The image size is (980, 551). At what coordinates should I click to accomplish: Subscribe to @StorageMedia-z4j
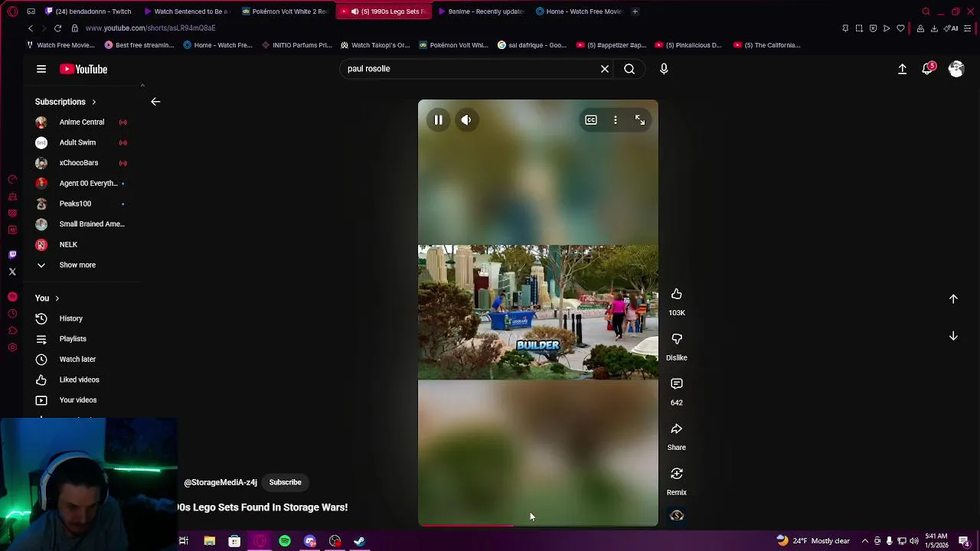tap(285, 483)
